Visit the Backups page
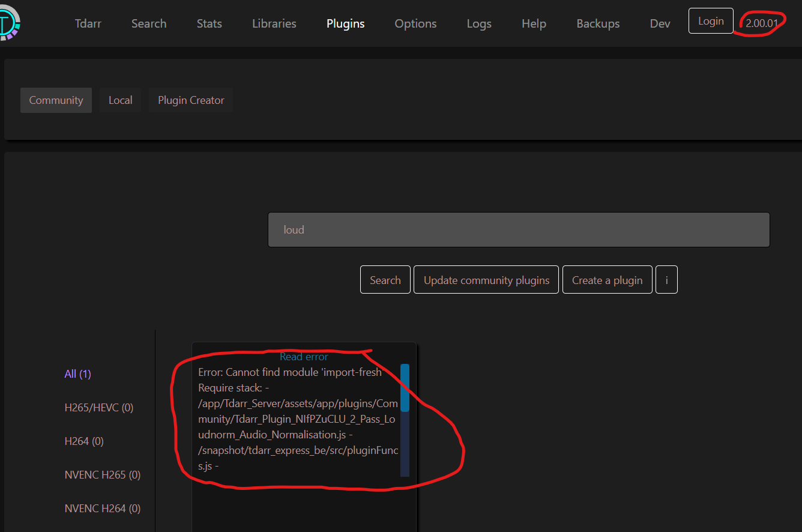This screenshot has width=802, height=532. click(598, 23)
